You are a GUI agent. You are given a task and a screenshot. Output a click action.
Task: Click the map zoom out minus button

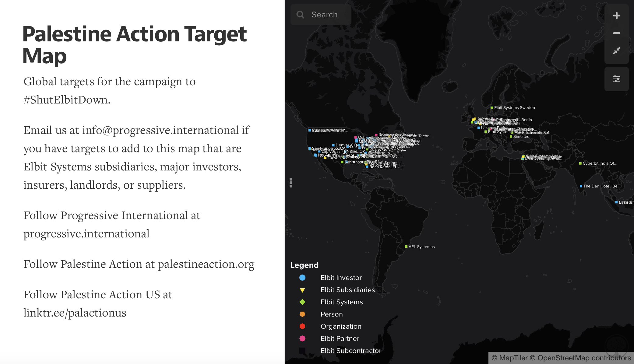pyautogui.click(x=616, y=33)
